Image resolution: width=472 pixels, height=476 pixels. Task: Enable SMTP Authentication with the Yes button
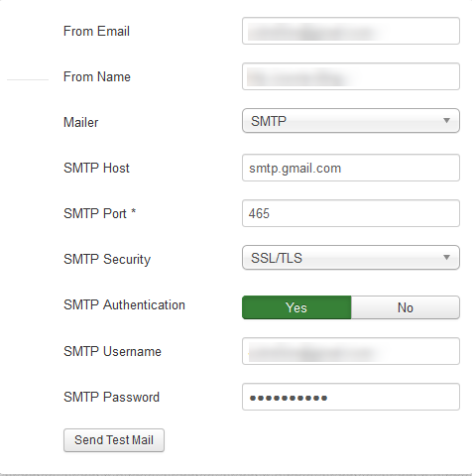(x=296, y=307)
